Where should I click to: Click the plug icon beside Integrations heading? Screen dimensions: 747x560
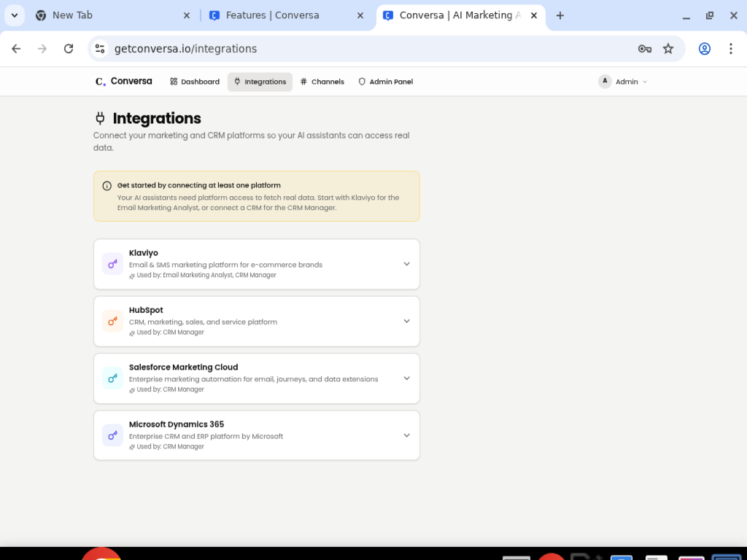point(100,118)
